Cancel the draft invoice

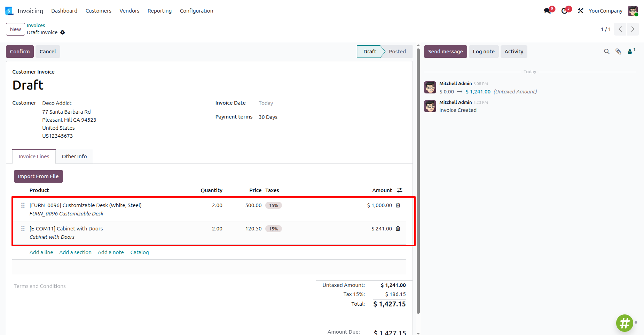[x=48, y=52]
